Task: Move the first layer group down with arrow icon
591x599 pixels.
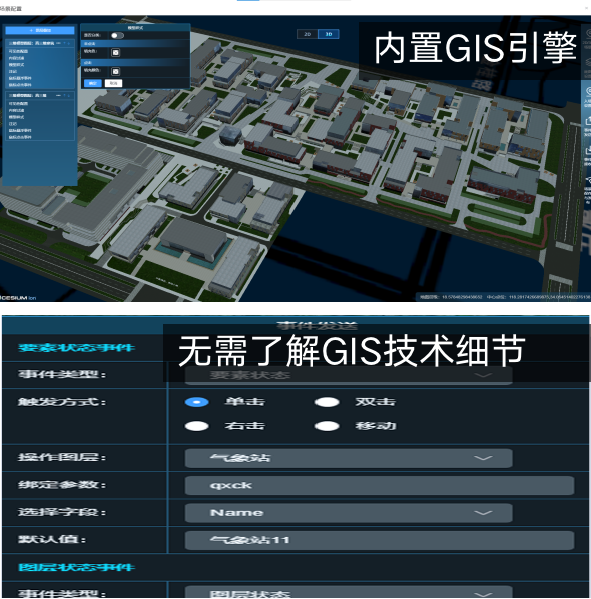Action: click(x=69, y=44)
